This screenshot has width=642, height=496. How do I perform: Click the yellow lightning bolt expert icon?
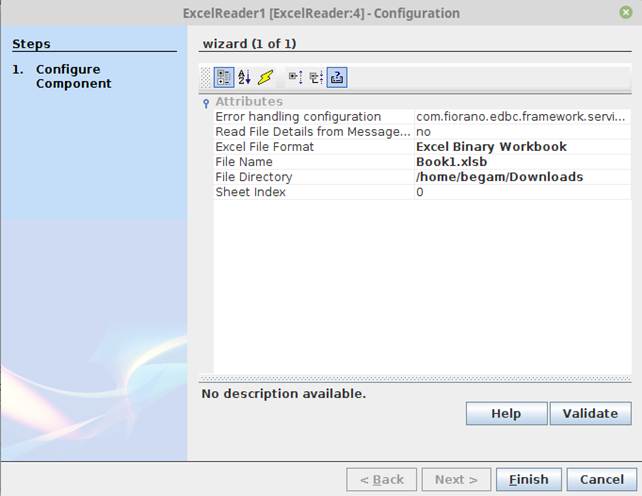[266, 77]
